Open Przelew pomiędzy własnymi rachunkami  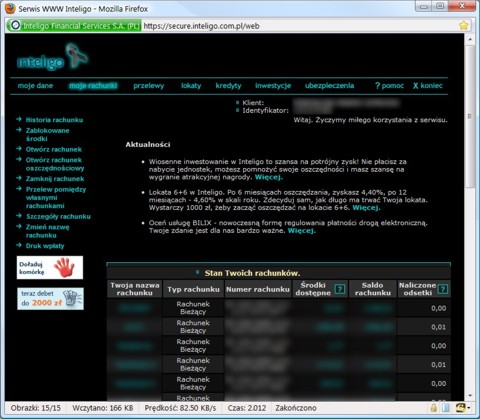pos(56,197)
